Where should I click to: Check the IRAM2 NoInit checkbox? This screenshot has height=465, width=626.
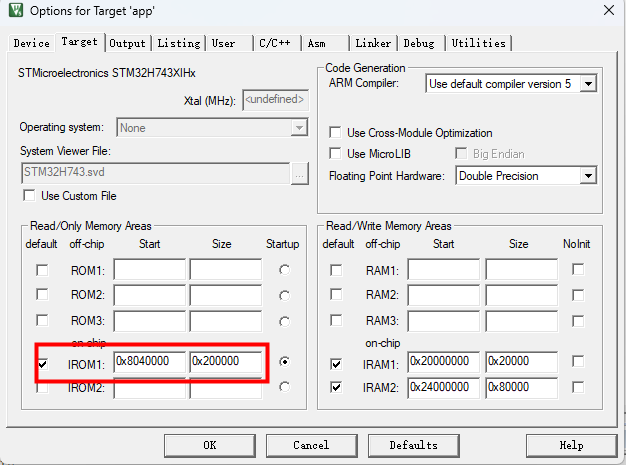click(x=578, y=387)
